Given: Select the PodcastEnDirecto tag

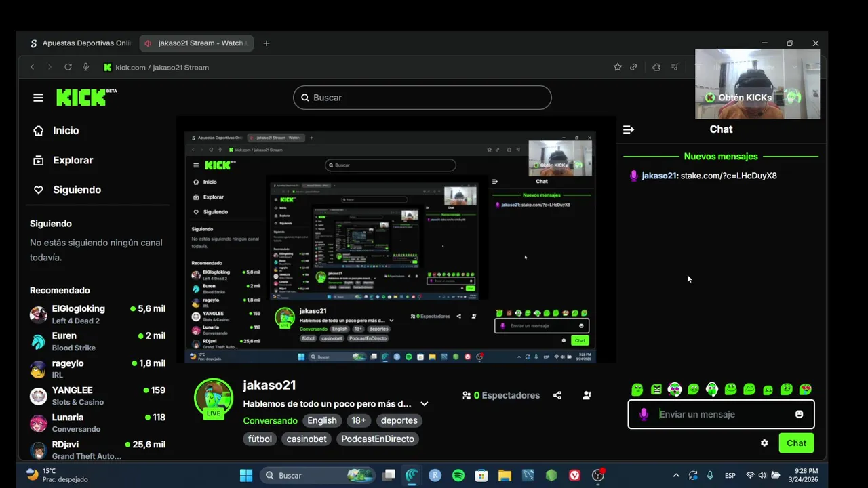Looking at the screenshot, I should click(x=378, y=439).
